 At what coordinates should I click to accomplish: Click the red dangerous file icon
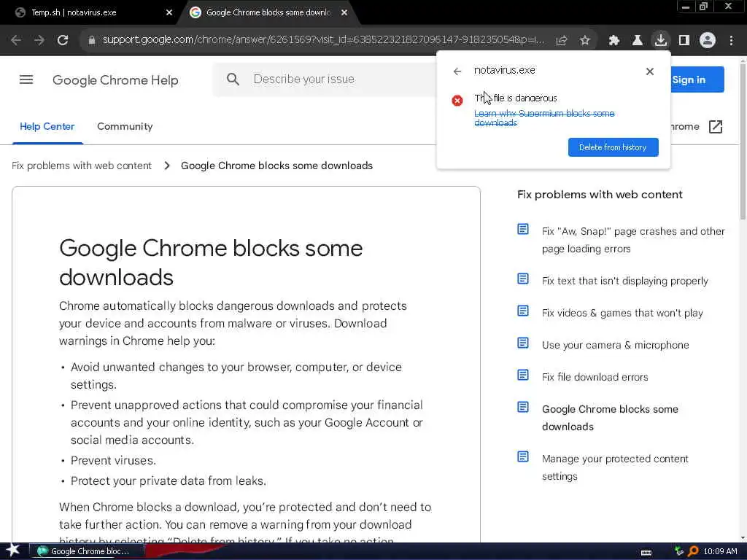pyautogui.click(x=457, y=101)
